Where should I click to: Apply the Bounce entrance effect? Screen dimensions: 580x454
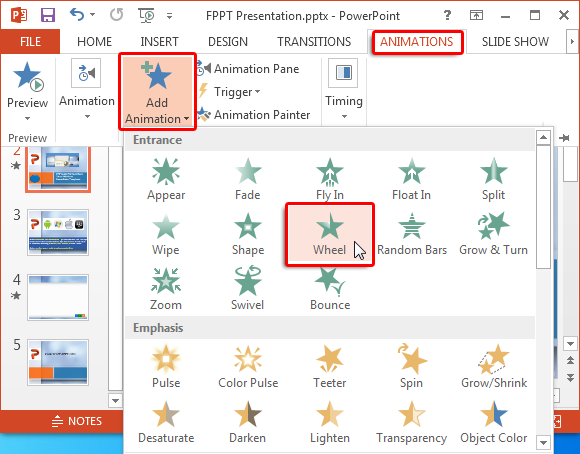330,289
